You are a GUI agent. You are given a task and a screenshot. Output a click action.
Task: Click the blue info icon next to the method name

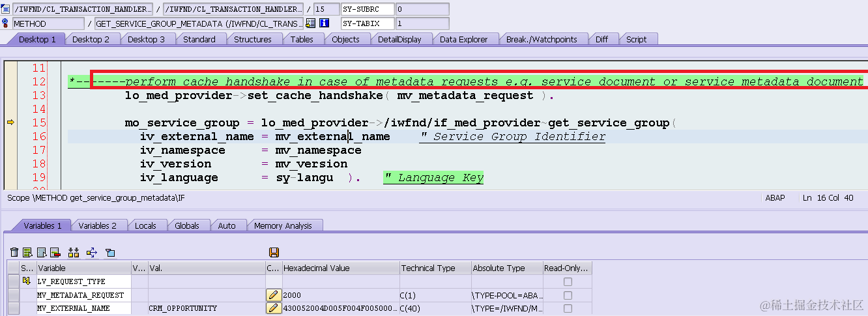pos(324,23)
